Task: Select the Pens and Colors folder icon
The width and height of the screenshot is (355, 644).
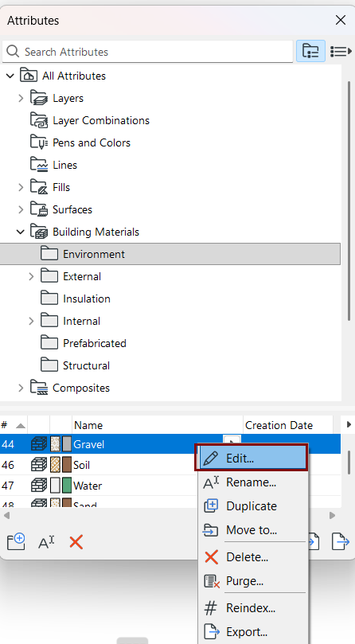Action: [39, 142]
